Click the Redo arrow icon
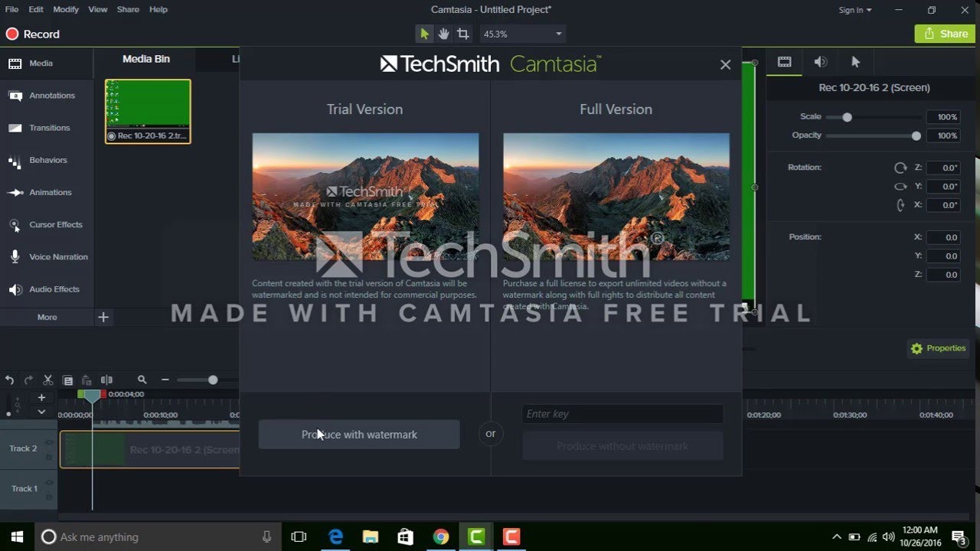980x551 pixels. tap(28, 380)
